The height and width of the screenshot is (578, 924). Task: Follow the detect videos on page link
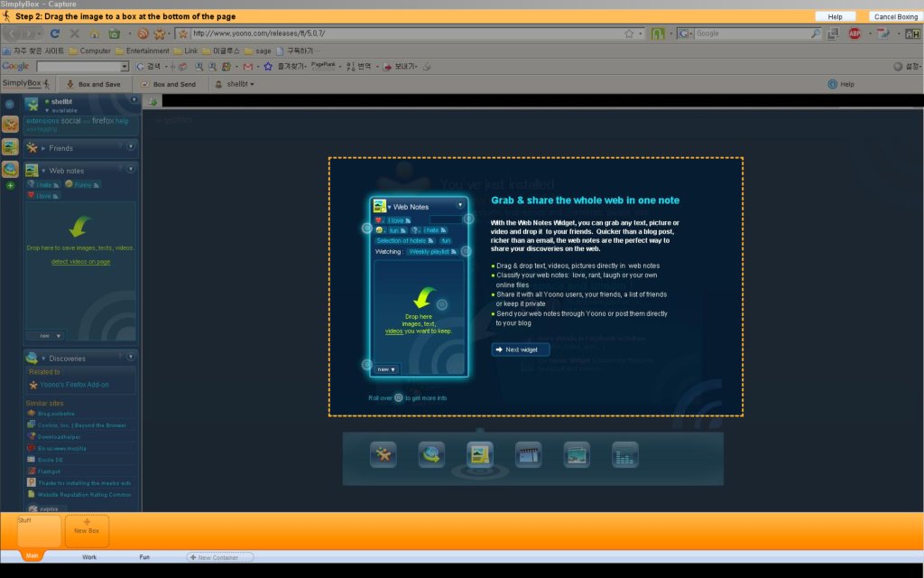tap(80, 262)
